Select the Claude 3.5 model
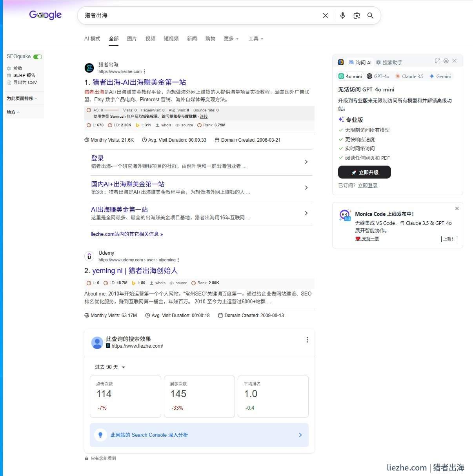Viewport: 473px width, 476px height. 409,77
